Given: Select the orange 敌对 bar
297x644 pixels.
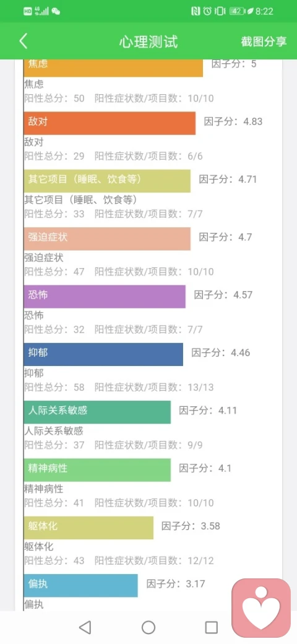Looking at the screenshot, I should click(110, 123).
